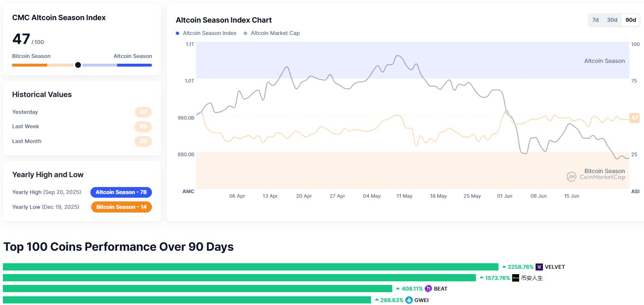Click the Yearly High (Sep 20, 2025) label
This screenshot has height=305, width=644.
[46, 192]
